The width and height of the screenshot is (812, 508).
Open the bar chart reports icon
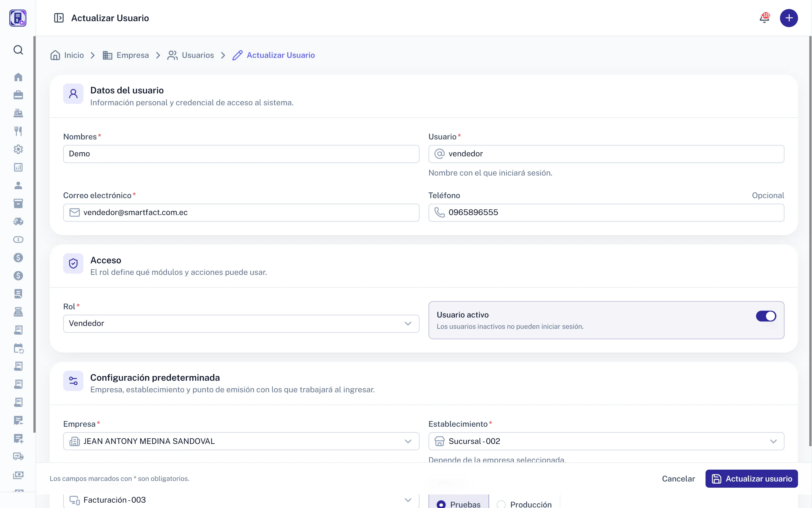click(x=18, y=167)
